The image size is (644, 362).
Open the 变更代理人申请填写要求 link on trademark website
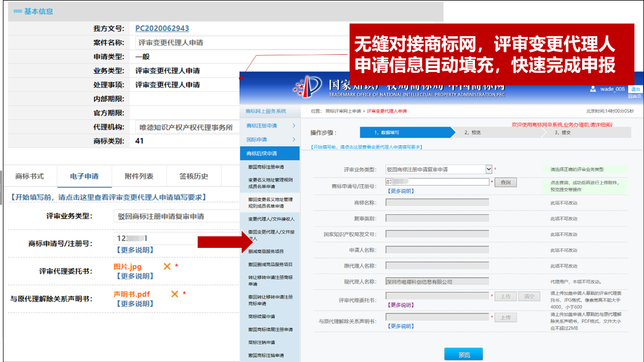[367, 147]
